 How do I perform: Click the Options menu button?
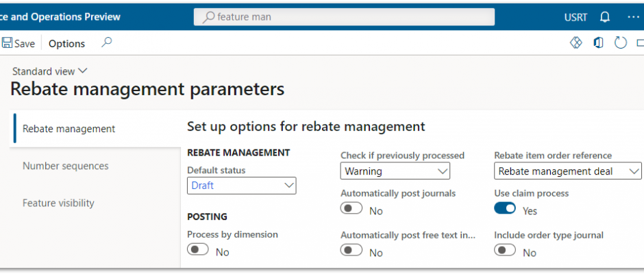[x=67, y=44]
